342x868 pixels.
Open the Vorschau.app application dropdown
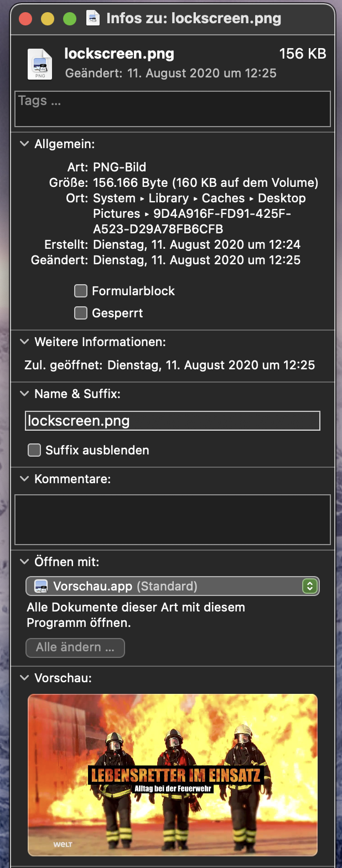tap(173, 586)
